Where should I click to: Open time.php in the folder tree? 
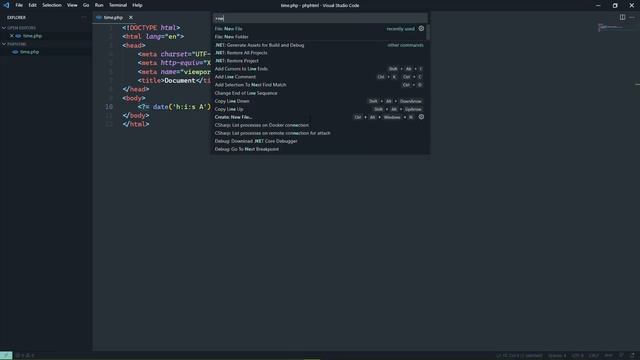click(29, 52)
